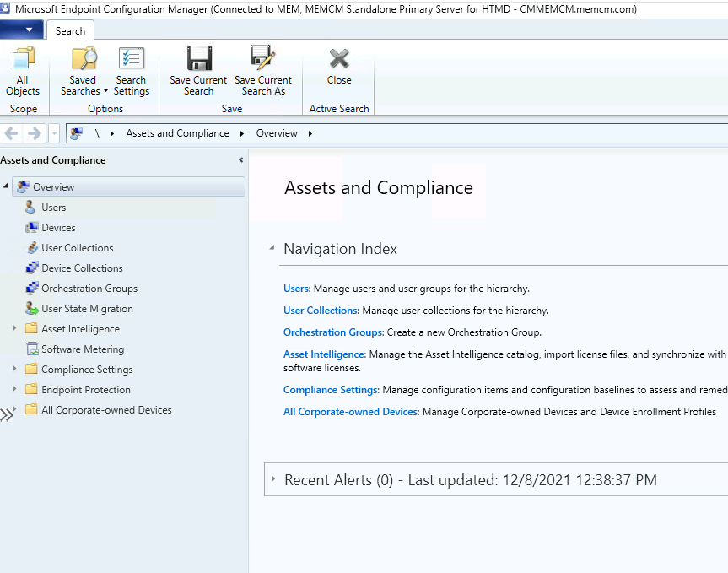
Task: Expand the Endpoint Protection tree node
Action: pos(14,389)
